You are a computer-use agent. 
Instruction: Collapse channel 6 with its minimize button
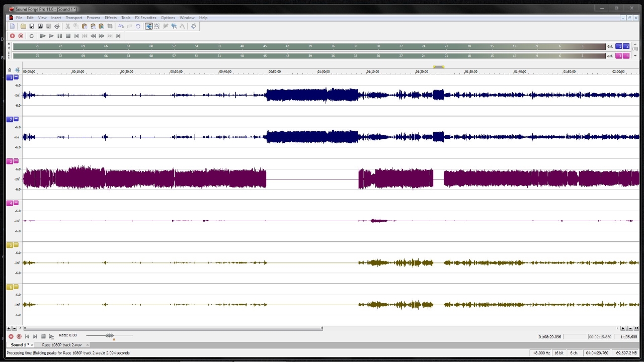coord(16,286)
